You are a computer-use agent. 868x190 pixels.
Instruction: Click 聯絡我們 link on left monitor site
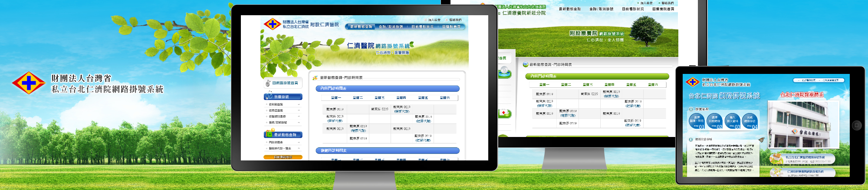455,20
